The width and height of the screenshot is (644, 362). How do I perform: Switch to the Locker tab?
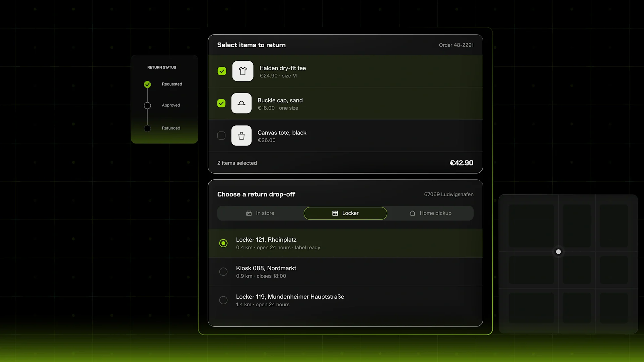(345, 213)
